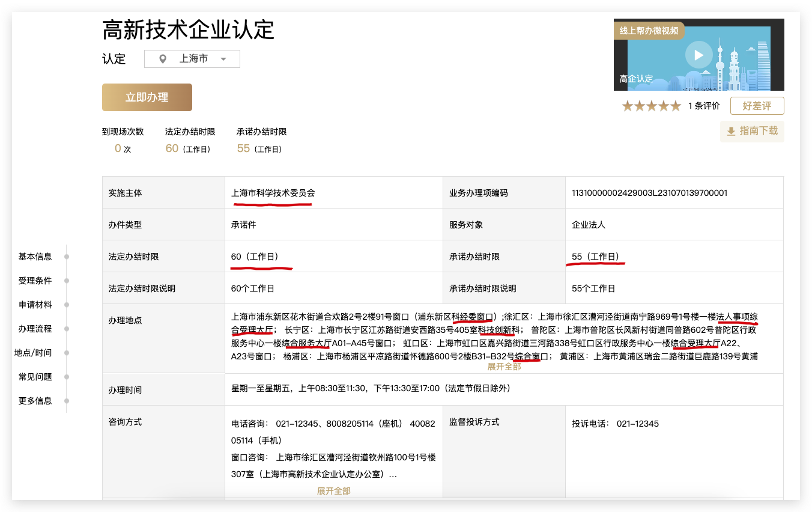Expand 展开全部 under 咨询方式
The image size is (812, 512).
pyautogui.click(x=334, y=491)
